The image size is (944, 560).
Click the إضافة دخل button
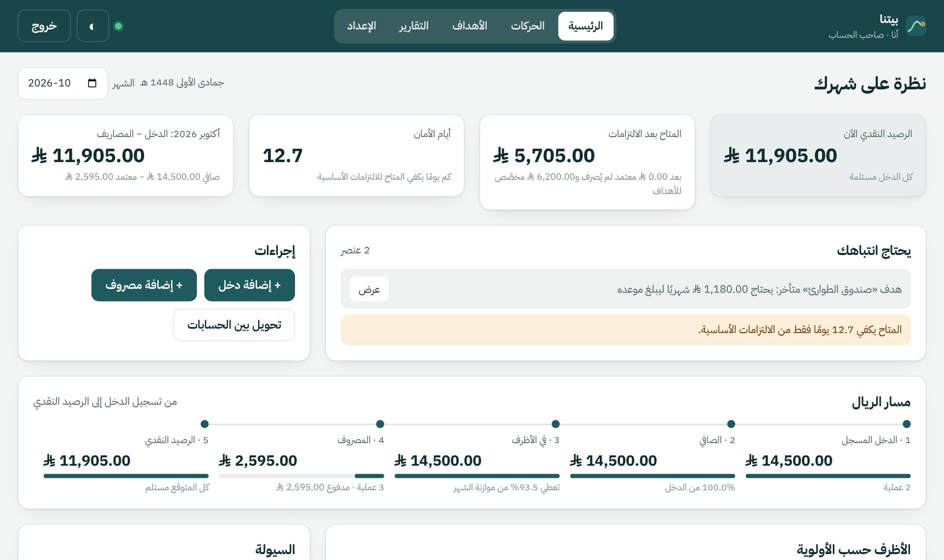click(249, 285)
